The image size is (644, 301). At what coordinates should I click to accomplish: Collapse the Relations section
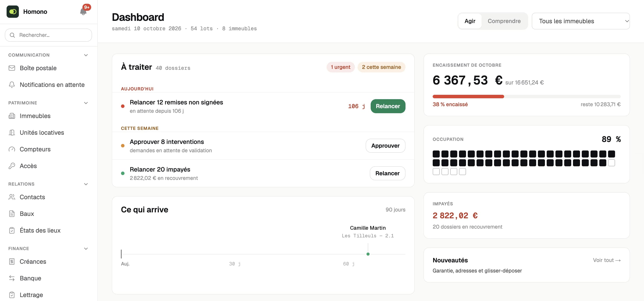(x=86, y=184)
